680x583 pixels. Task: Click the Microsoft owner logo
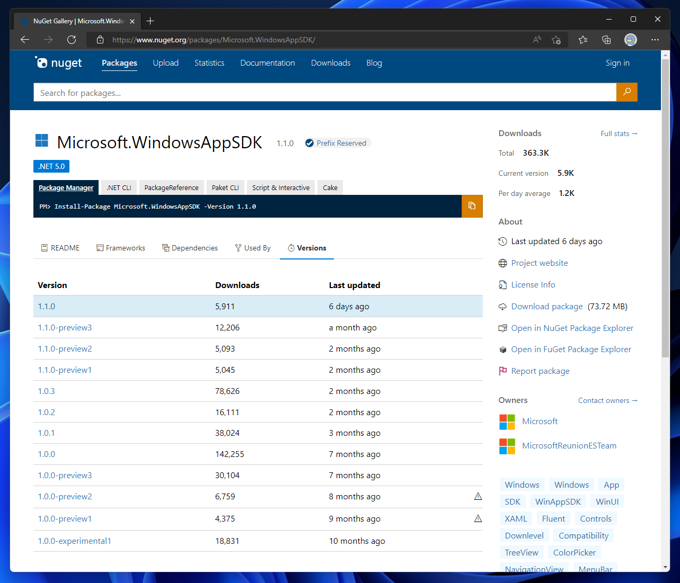click(507, 422)
